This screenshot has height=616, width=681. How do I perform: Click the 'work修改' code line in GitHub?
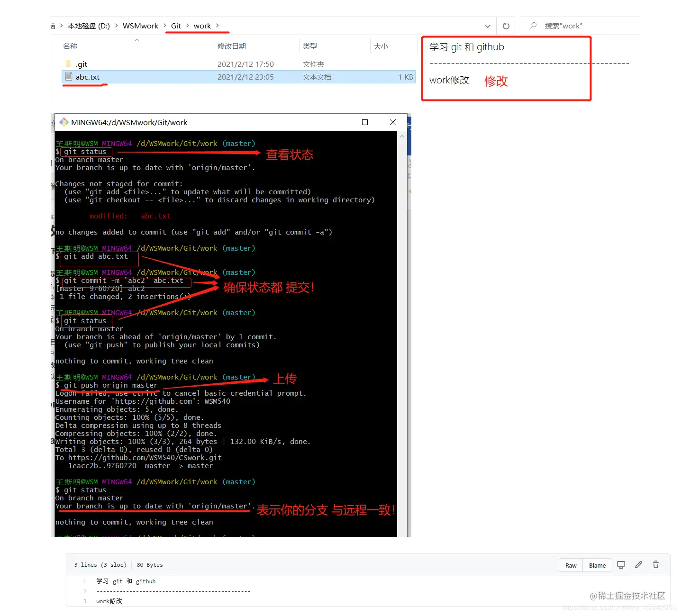pyautogui.click(x=109, y=601)
